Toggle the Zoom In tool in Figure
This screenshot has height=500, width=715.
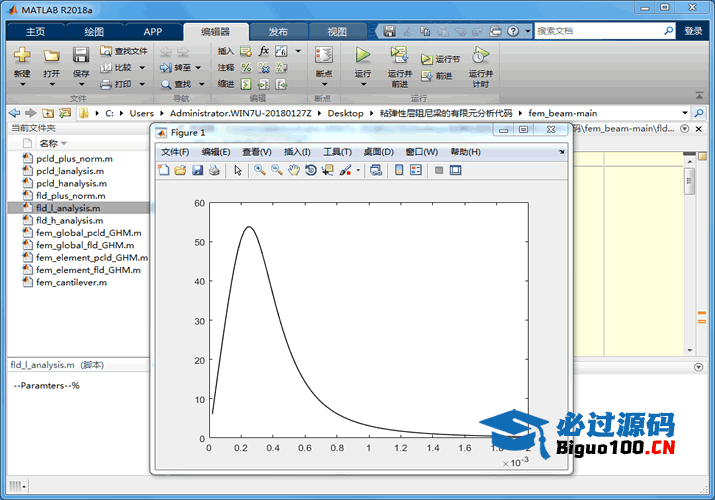pyautogui.click(x=260, y=170)
